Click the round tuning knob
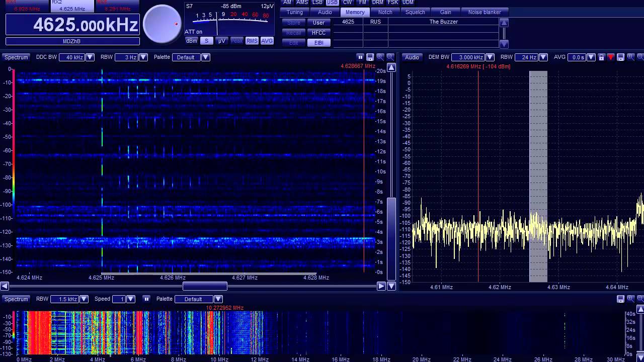The height and width of the screenshot is (362, 644). pos(163,24)
